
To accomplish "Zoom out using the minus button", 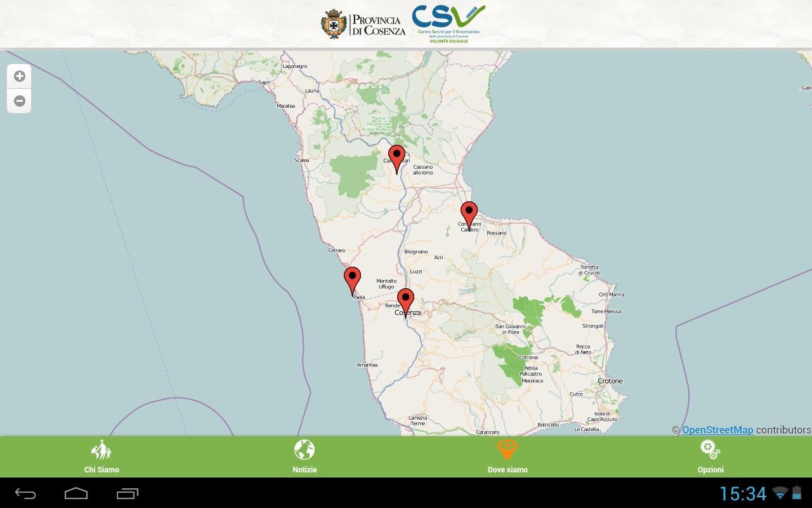I will coord(19,100).
